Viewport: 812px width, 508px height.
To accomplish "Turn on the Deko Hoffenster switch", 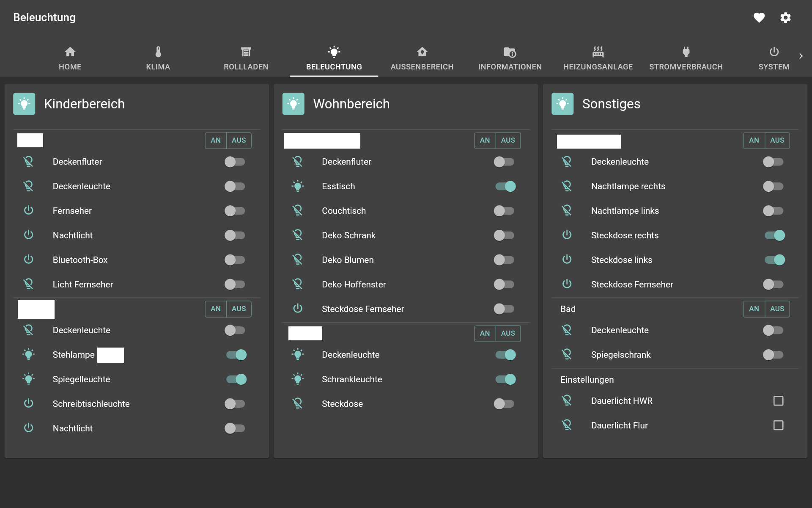I will [x=504, y=284].
